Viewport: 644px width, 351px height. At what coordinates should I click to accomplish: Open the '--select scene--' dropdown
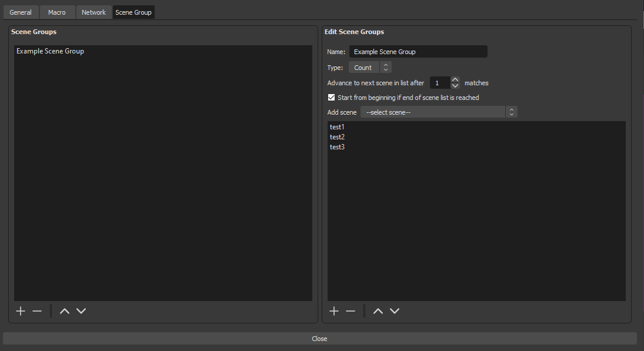tap(432, 112)
